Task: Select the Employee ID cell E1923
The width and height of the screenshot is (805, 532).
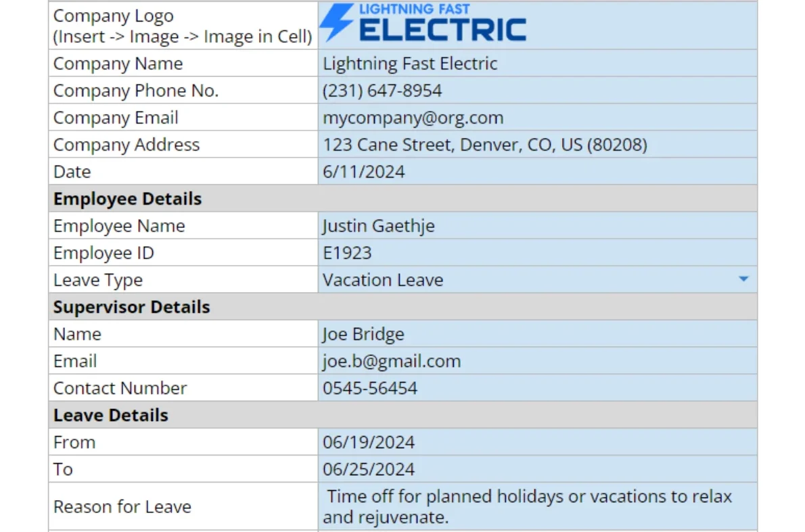Action: [x=538, y=252]
